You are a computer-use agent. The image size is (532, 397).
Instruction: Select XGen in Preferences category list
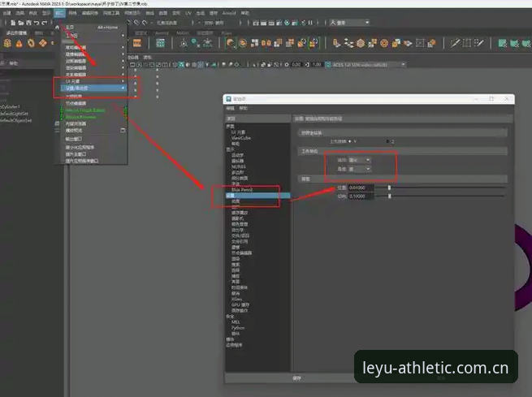(236, 299)
